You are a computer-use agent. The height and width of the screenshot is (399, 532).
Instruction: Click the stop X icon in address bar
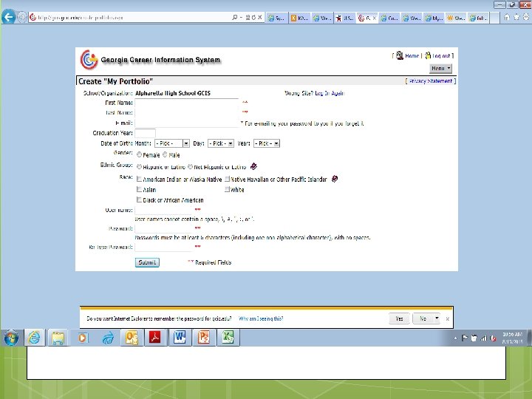click(260, 17)
